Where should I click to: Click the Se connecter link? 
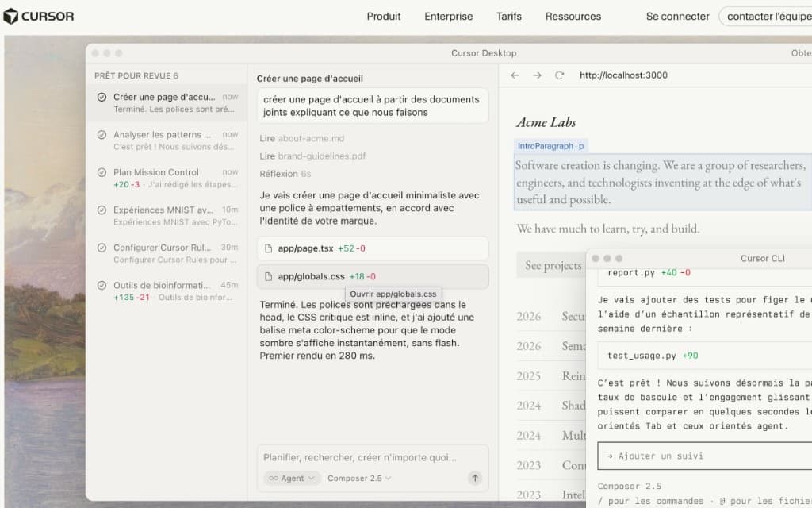point(677,17)
